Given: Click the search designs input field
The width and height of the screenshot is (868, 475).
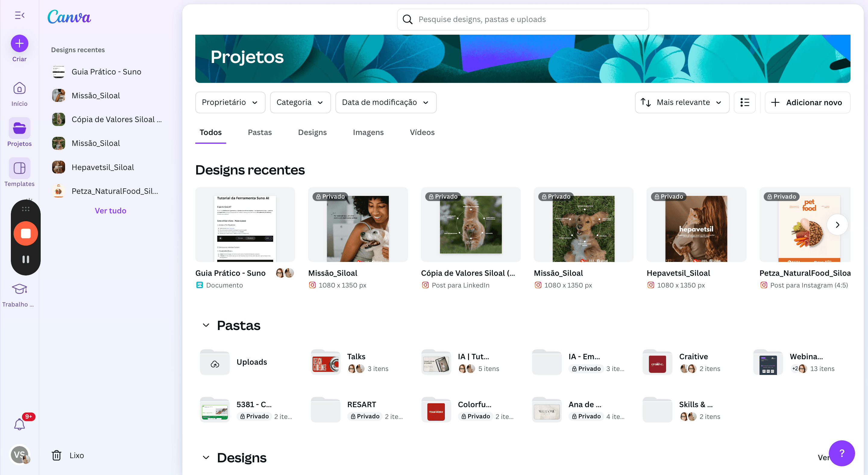Looking at the screenshot, I should point(523,20).
